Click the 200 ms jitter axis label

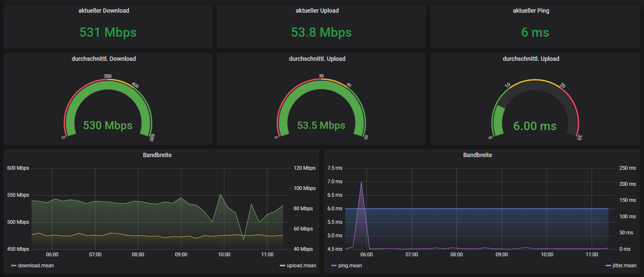tap(627, 184)
